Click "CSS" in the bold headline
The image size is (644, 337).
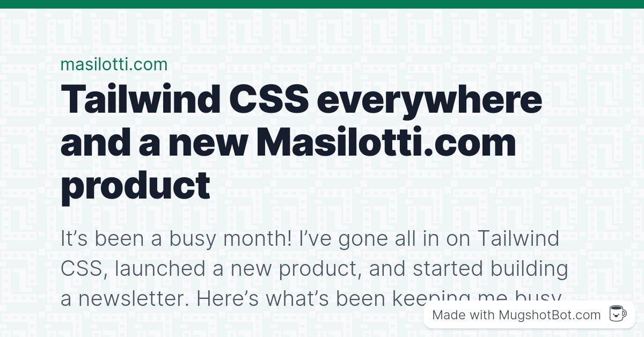tap(268, 100)
